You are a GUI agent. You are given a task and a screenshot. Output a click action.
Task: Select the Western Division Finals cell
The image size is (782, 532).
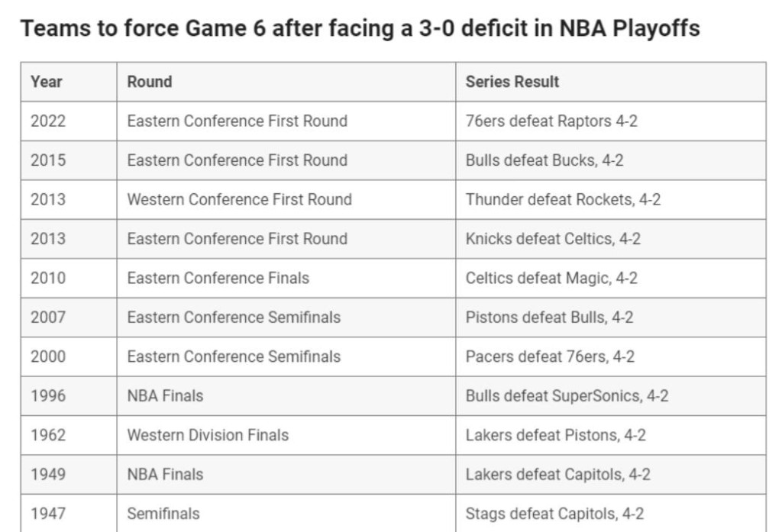tap(286, 435)
